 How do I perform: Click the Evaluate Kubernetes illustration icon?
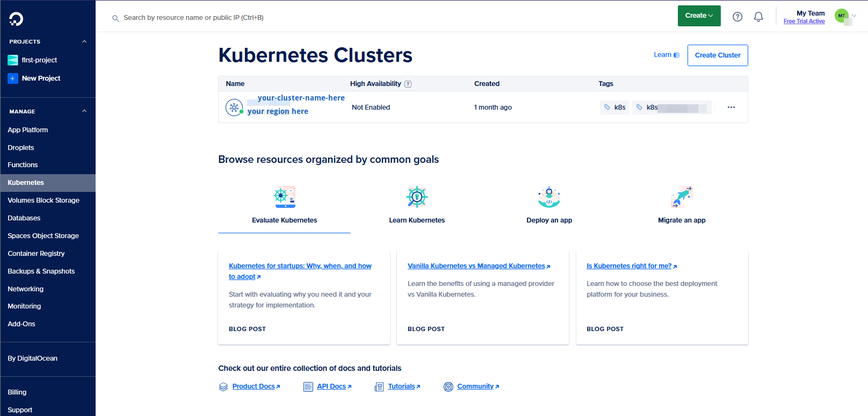pyautogui.click(x=285, y=197)
